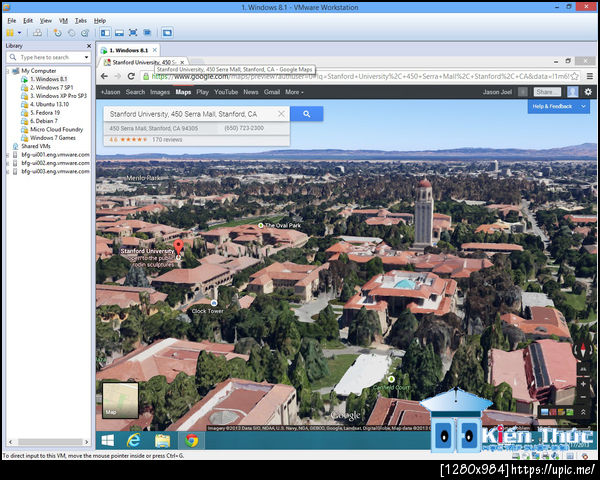This screenshot has width=600, height=480.
Task: Open the Edit menu
Action: point(28,21)
